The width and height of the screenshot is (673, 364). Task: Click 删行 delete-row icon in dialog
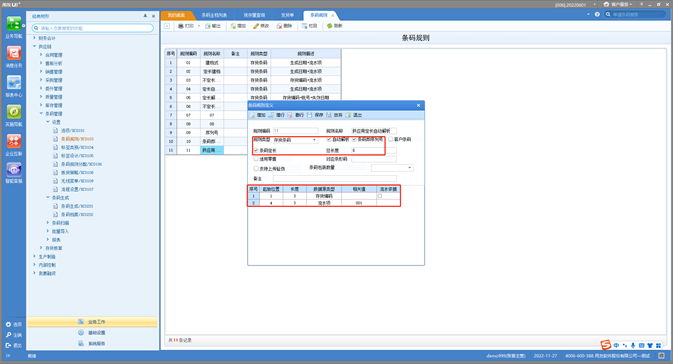pyautogui.click(x=291, y=115)
